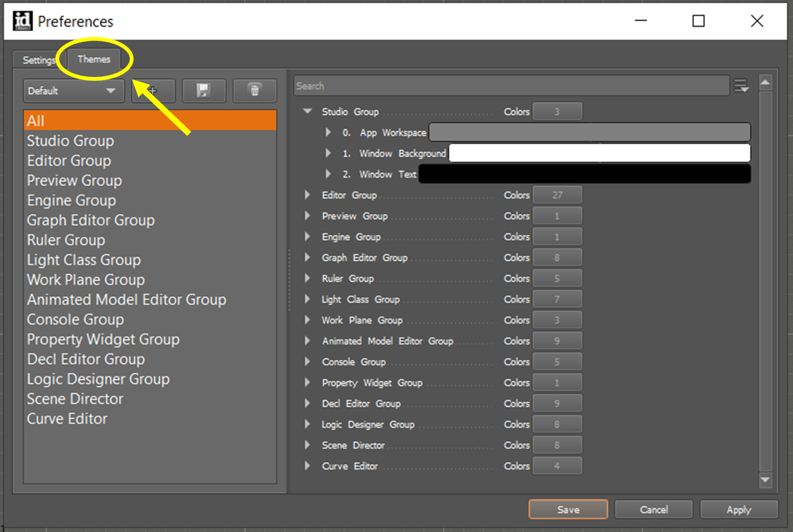Click the Graph Editor Group colors count field
Viewport: 793px width, 532px height.
click(x=557, y=257)
